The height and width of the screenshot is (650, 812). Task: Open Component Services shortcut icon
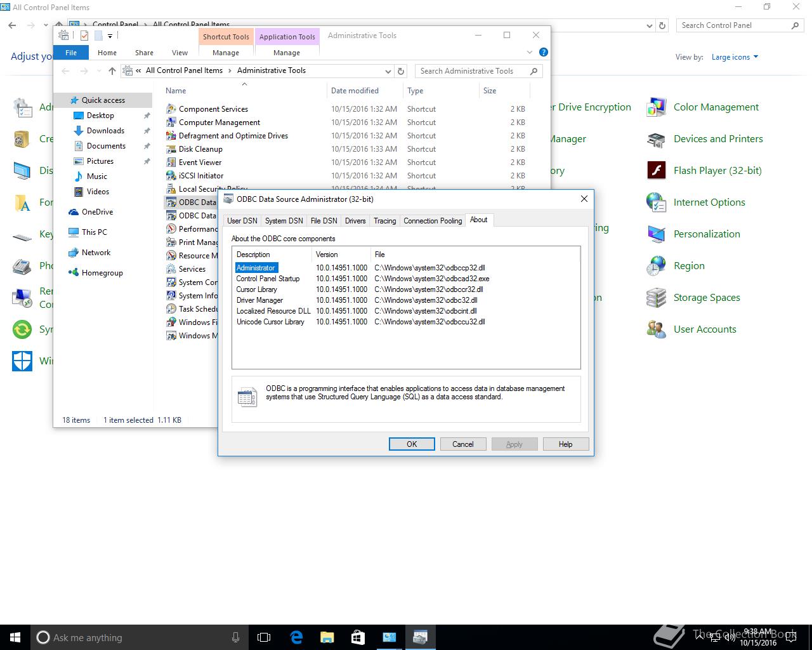171,109
